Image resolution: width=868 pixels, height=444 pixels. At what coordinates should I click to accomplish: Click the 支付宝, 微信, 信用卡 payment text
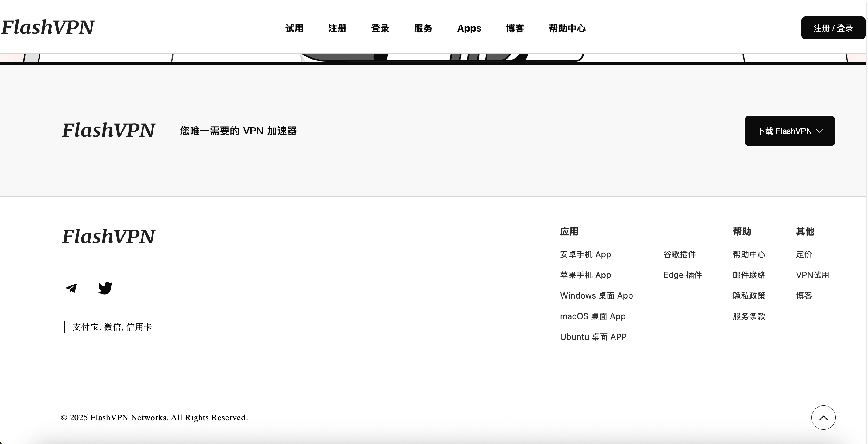[112, 327]
